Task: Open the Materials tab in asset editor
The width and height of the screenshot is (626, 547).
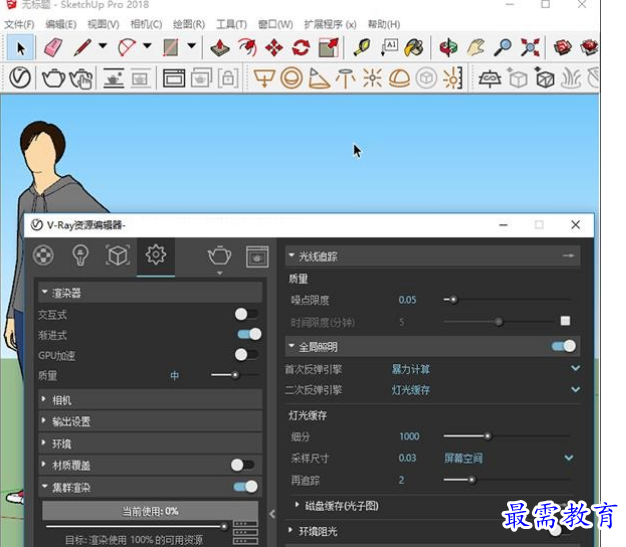Action: click(x=44, y=256)
